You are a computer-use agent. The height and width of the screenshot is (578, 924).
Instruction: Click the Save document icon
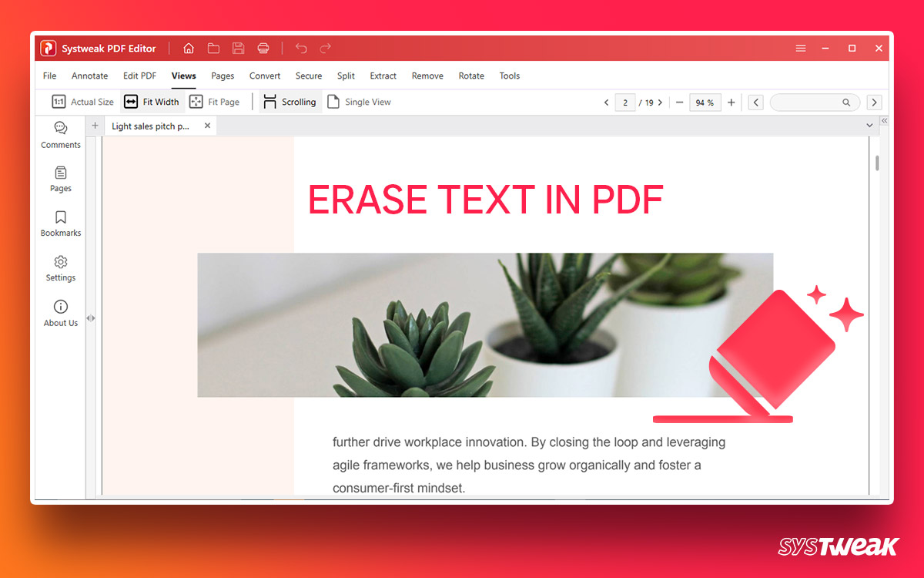coord(238,48)
